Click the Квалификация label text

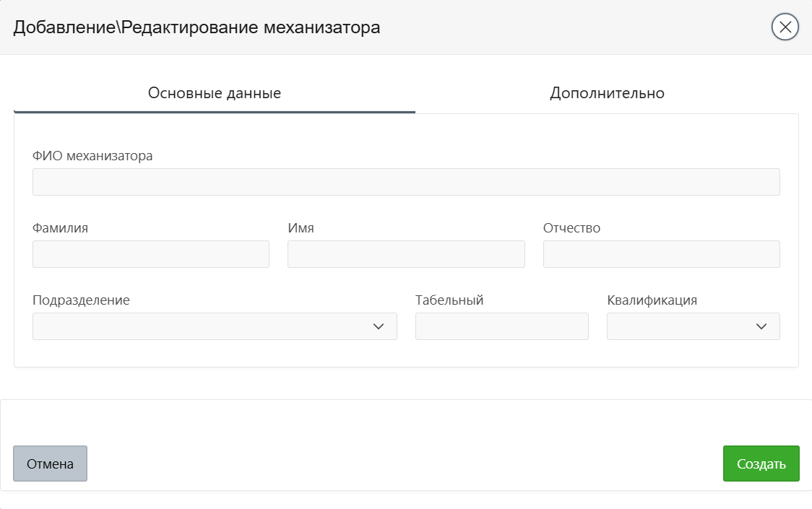[652, 300]
